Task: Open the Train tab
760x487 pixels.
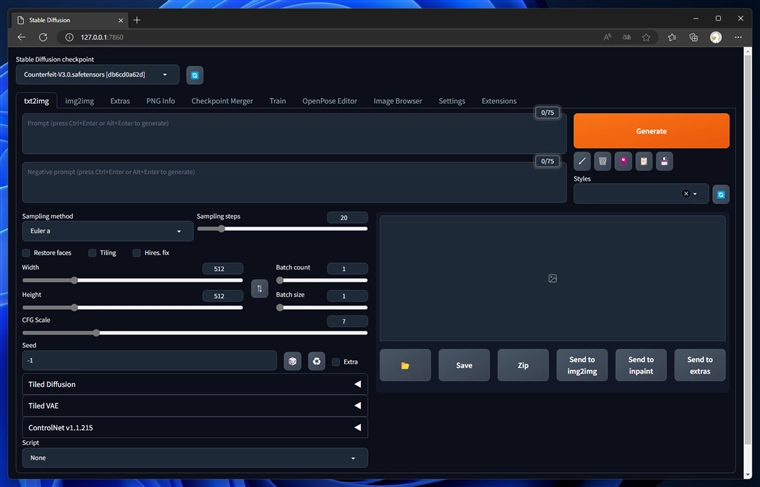Action: click(278, 101)
